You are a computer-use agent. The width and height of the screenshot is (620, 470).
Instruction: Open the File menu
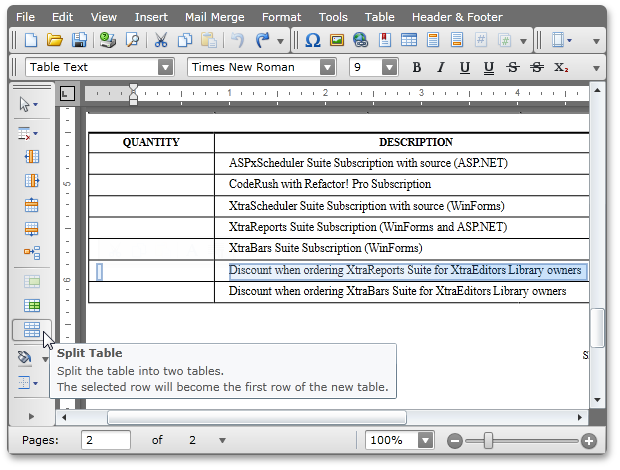[x=25, y=17]
